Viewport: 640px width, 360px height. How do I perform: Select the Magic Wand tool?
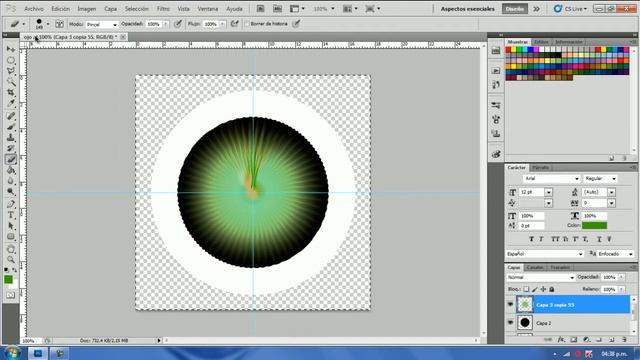(x=11, y=82)
